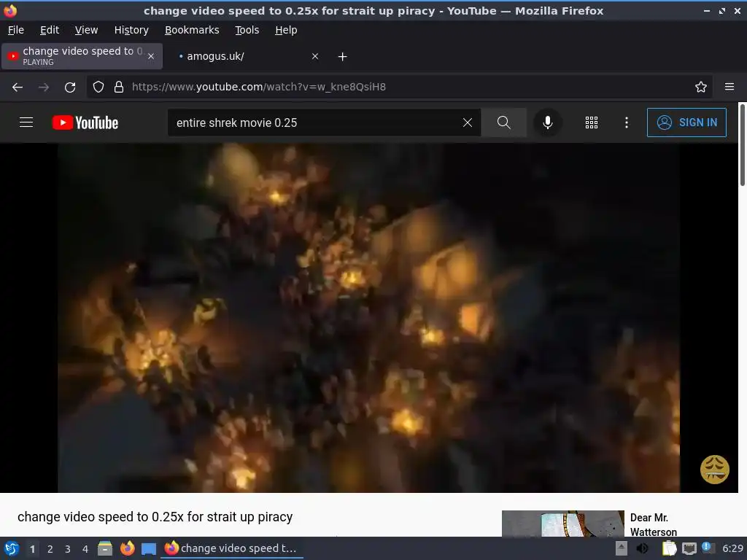Submit search with the magnifier button

point(503,122)
